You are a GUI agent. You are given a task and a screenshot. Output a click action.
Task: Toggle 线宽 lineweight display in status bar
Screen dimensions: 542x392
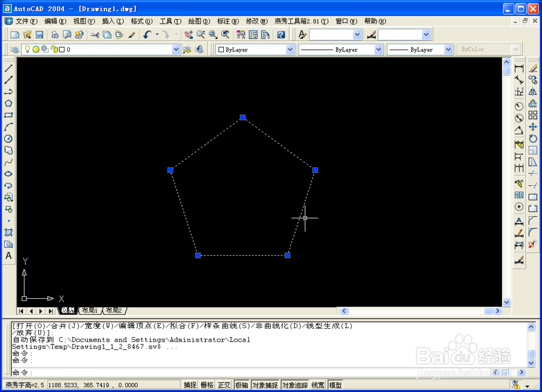point(318,385)
